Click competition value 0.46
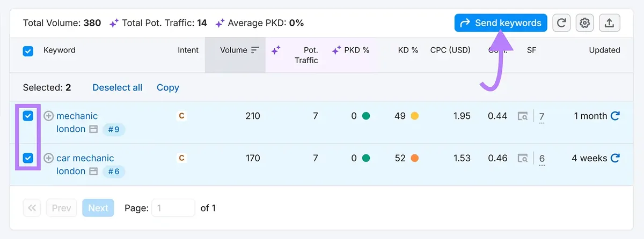 coord(497,158)
